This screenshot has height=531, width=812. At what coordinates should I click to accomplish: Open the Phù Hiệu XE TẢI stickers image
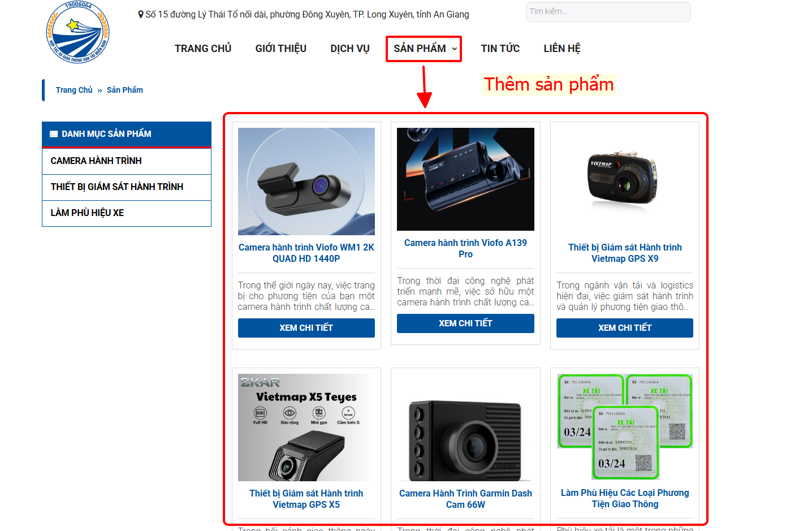tap(625, 427)
